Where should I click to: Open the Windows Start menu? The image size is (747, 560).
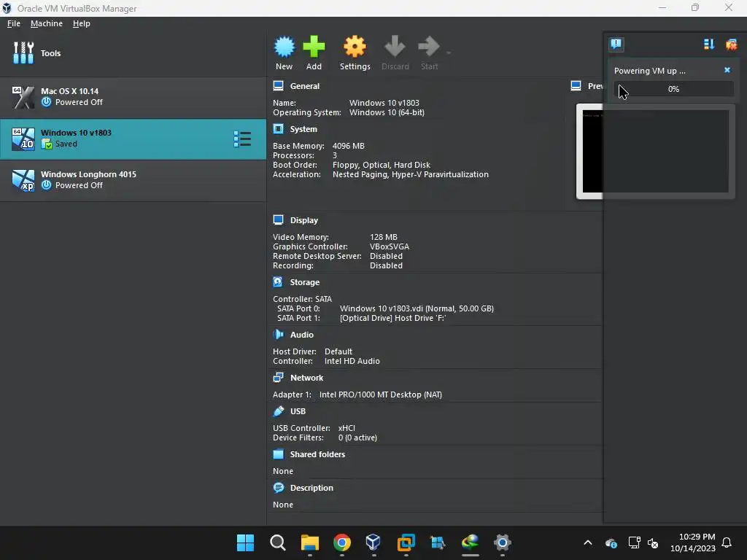(245, 542)
